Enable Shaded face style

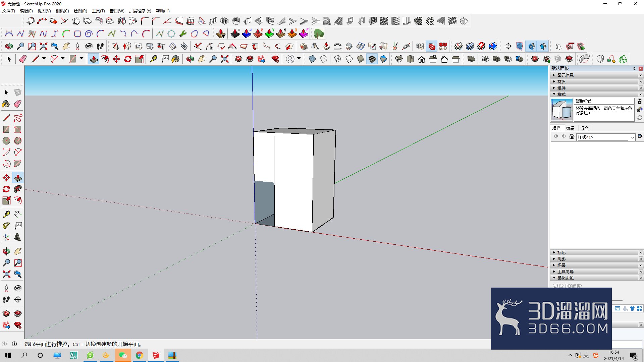(x=361, y=59)
